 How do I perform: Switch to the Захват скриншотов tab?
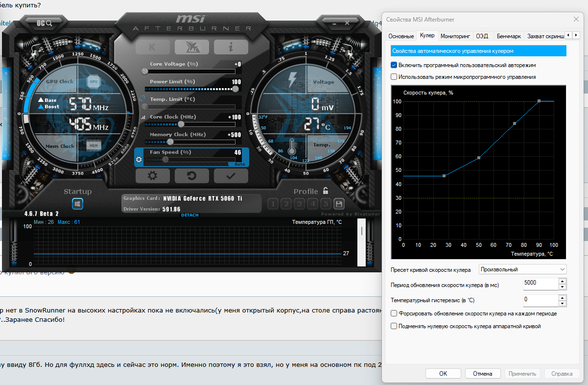(544, 36)
